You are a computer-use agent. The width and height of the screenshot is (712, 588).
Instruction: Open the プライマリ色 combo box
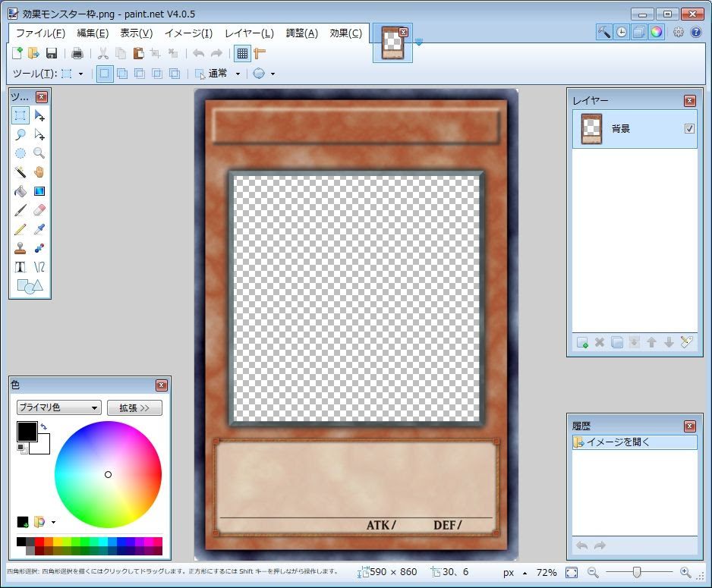58,407
